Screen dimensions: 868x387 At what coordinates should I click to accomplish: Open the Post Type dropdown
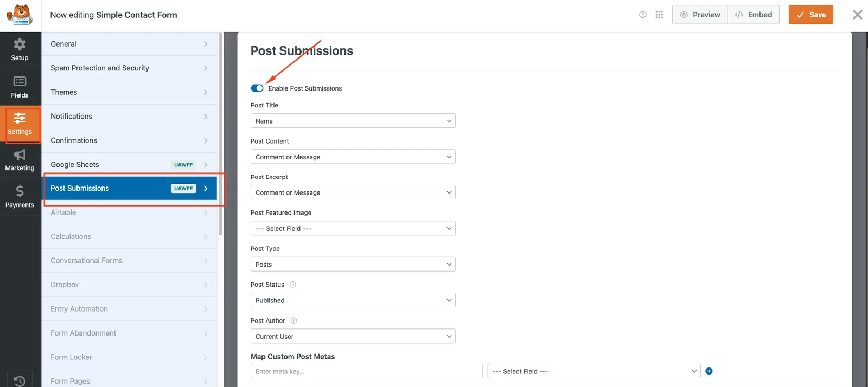[353, 265]
